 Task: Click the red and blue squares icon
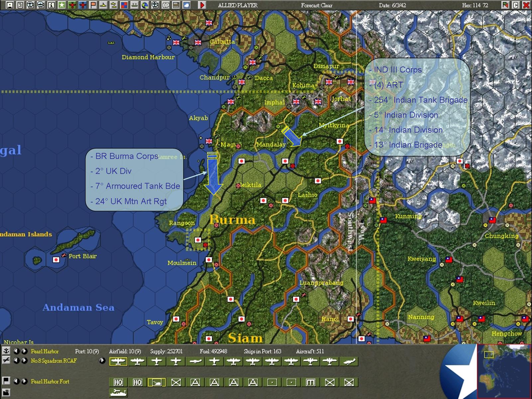124,5
